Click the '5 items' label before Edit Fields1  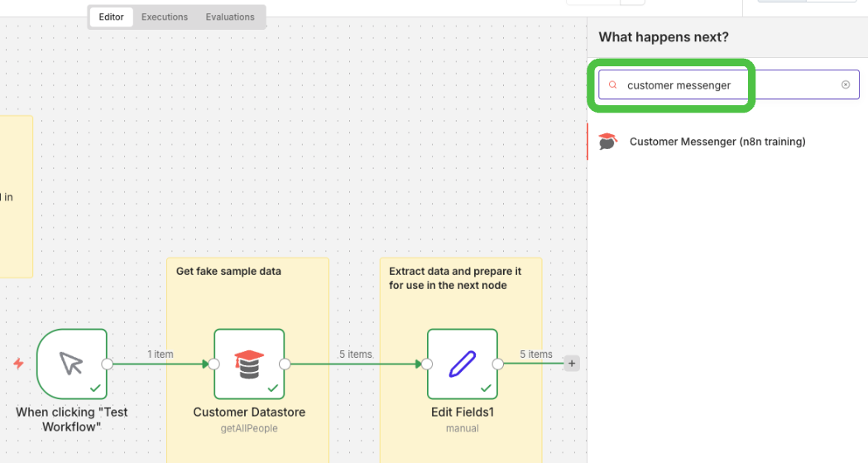coord(356,354)
